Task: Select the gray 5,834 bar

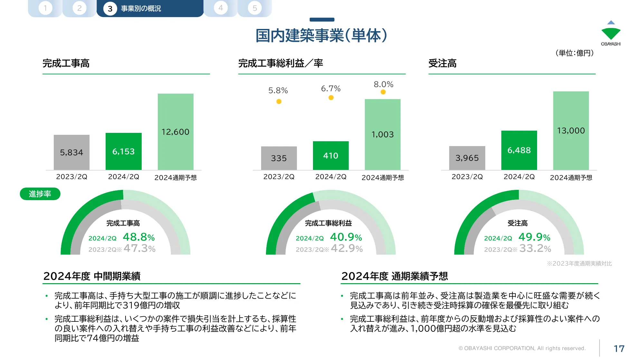Action: [71, 152]
